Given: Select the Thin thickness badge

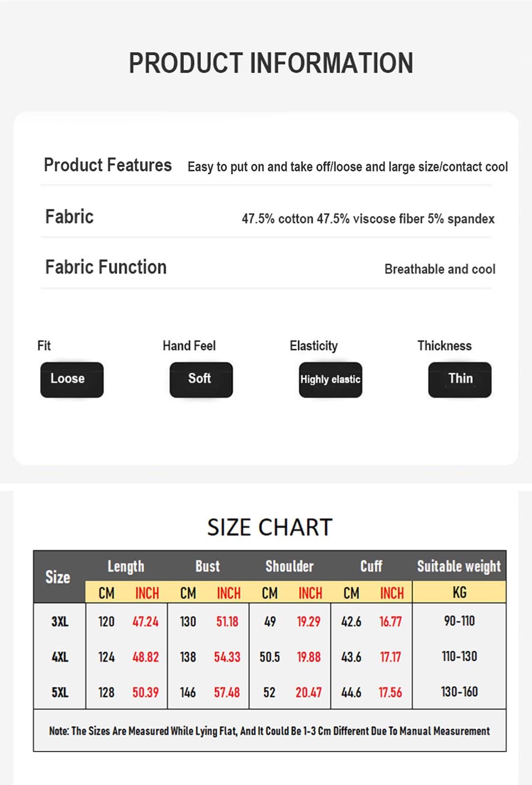Looking at the screenshot, I should [460, 380].
